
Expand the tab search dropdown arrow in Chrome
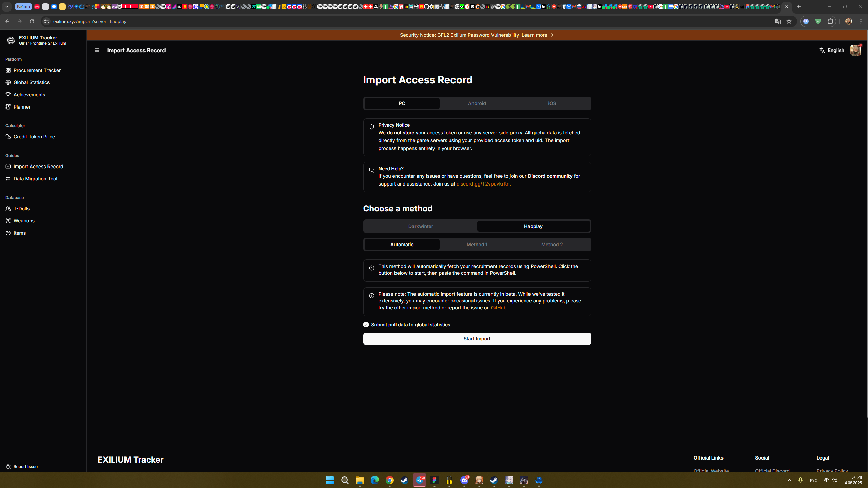[7, 7]
